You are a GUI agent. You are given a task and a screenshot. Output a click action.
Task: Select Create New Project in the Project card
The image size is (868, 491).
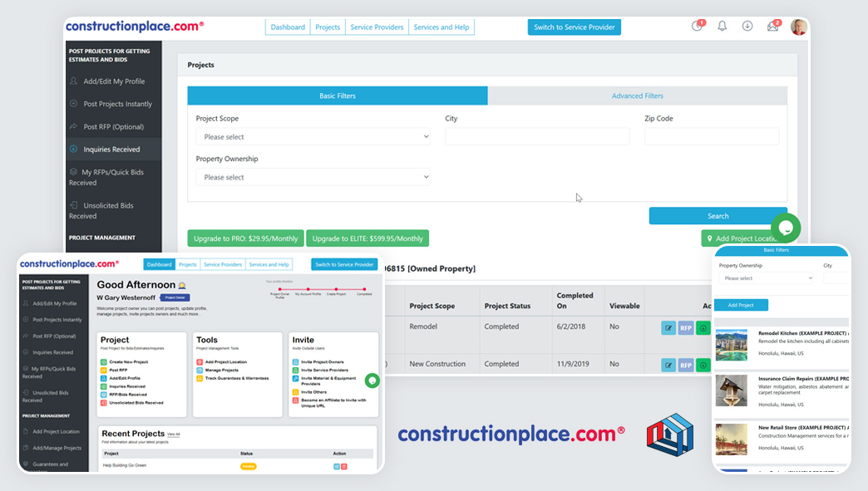128,361
